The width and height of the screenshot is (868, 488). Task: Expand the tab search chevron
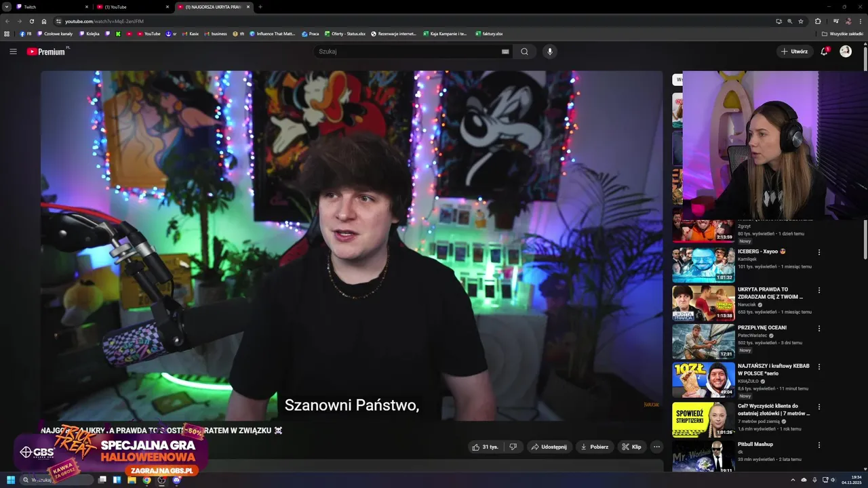tap(7, 7)
